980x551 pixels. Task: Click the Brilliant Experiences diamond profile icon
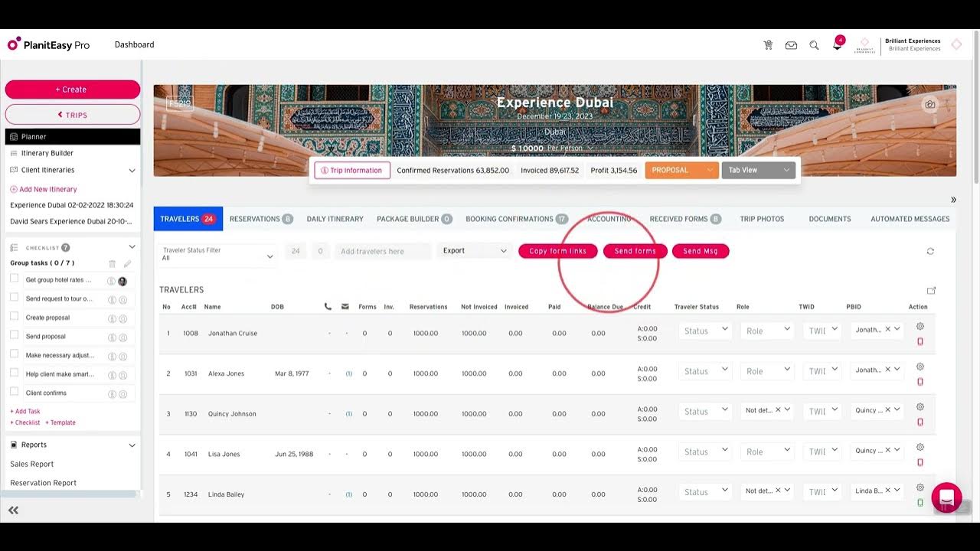point(956,44)
